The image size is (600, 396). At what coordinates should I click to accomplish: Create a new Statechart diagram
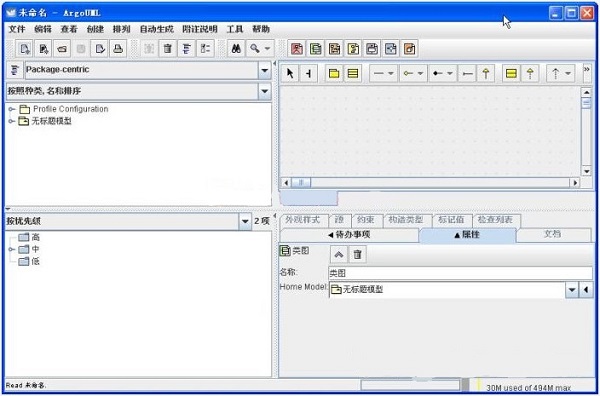(x=372, y=49)
